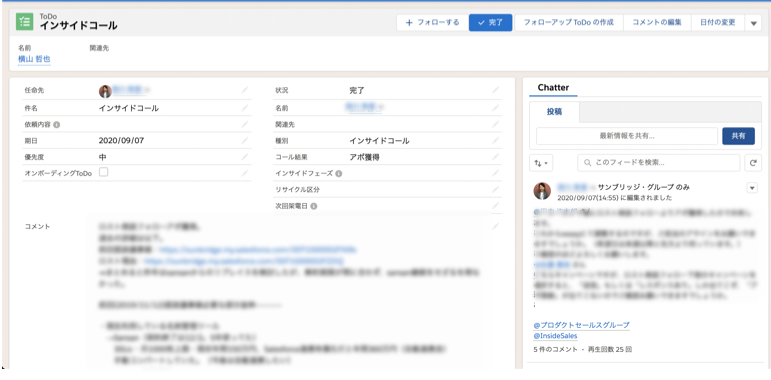This screenshot has height=380, width=771.
Task: Click 最新情報を共有 input box
Action: 627,136
